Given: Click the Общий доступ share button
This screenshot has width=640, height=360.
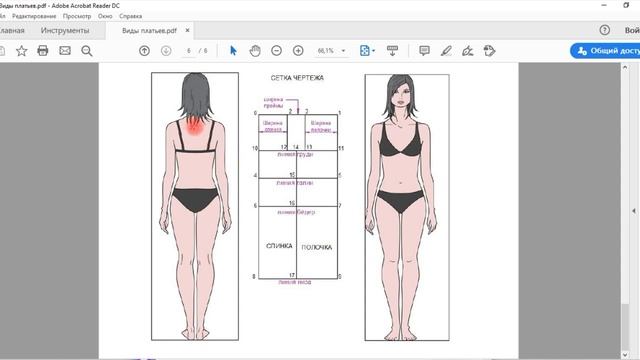Looking at the screenshot, I should pos(605,51).
